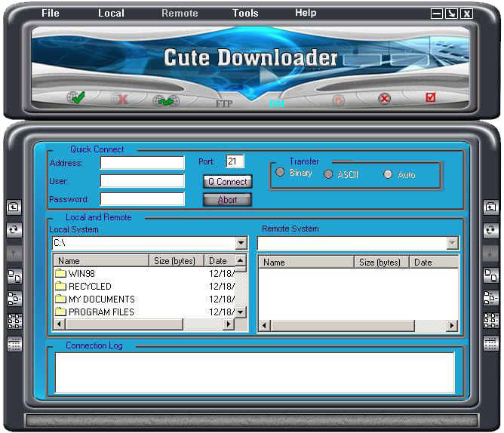Sort local files by Name column
Viewport: 504px width, 433px height.
click(x=101, y=261)
